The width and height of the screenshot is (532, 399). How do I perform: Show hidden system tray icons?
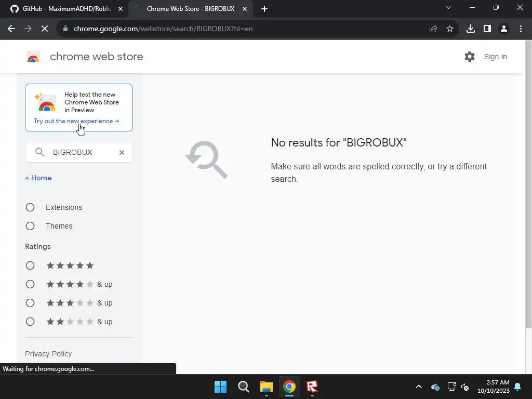[419, 387]
